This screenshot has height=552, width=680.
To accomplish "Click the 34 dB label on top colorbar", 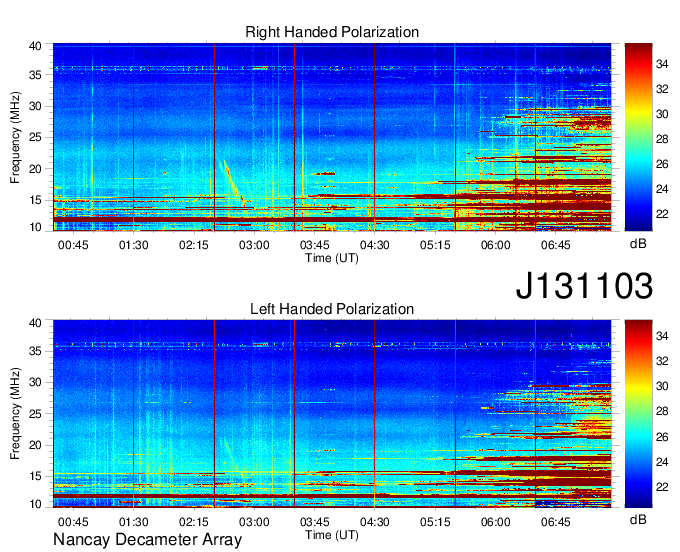I will (x=662, y=64).
